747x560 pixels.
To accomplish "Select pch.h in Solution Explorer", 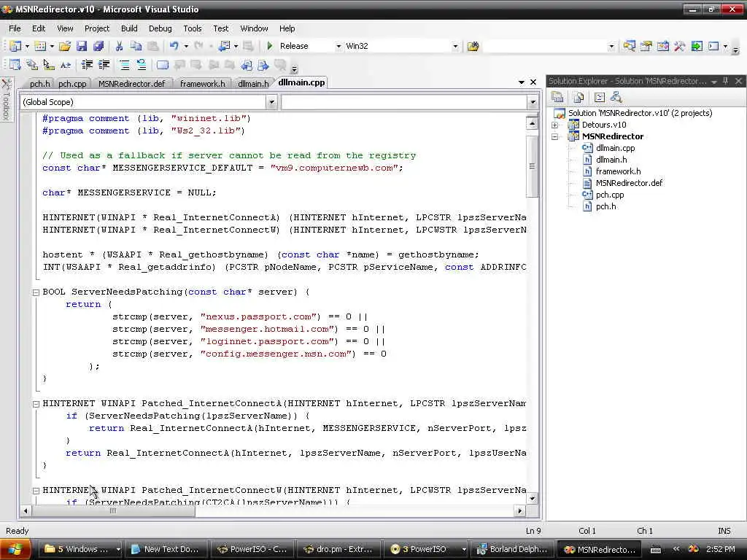I will (606, 206).
